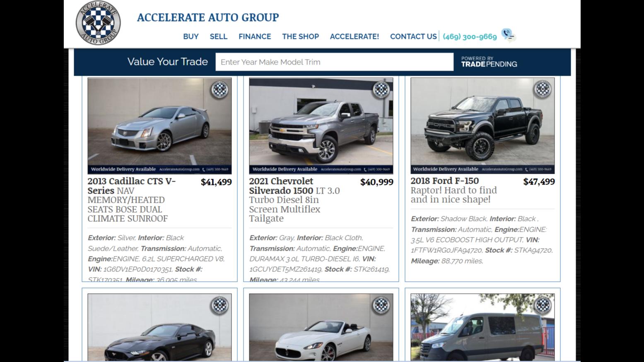
Task: Open the phone chat icon beside the number
Action: (x=508, y=36)
